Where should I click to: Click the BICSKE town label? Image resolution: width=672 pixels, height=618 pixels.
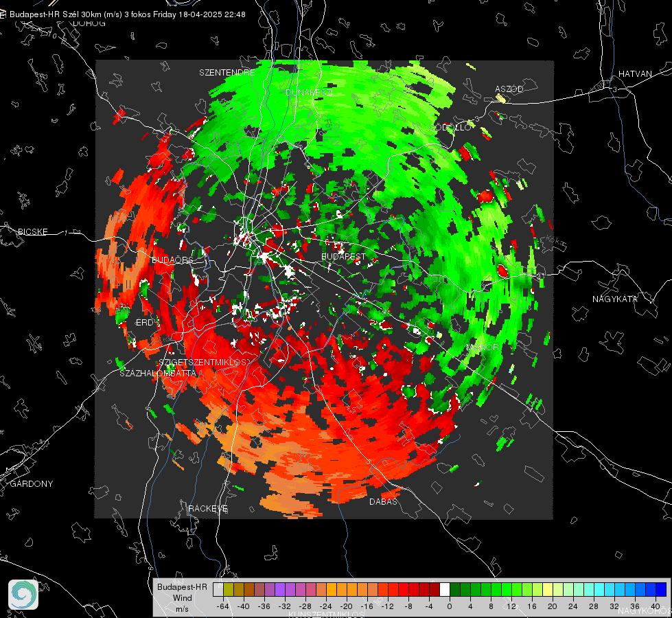point(32,231)
